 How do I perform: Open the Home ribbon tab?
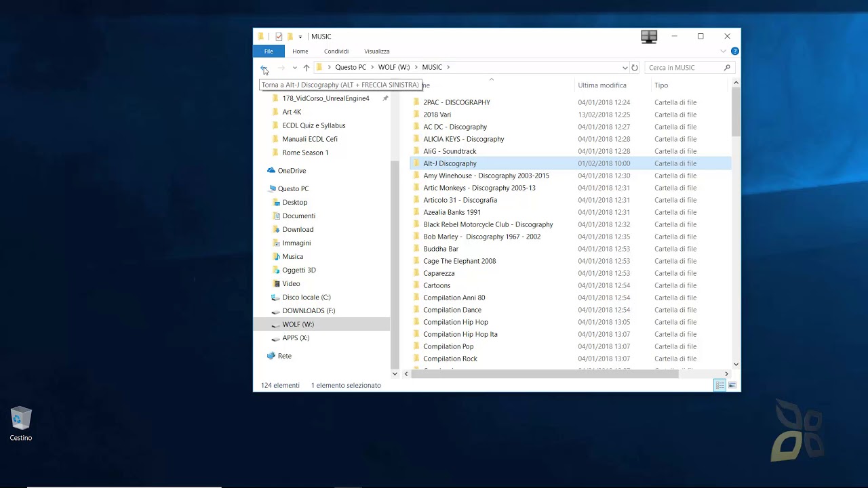(x=300, y=52)
